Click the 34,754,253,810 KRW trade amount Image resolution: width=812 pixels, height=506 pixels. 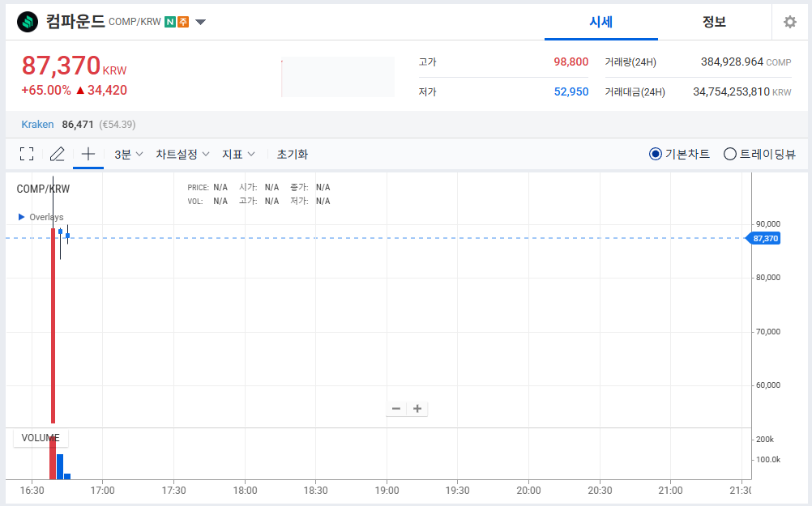coord(742,92)
